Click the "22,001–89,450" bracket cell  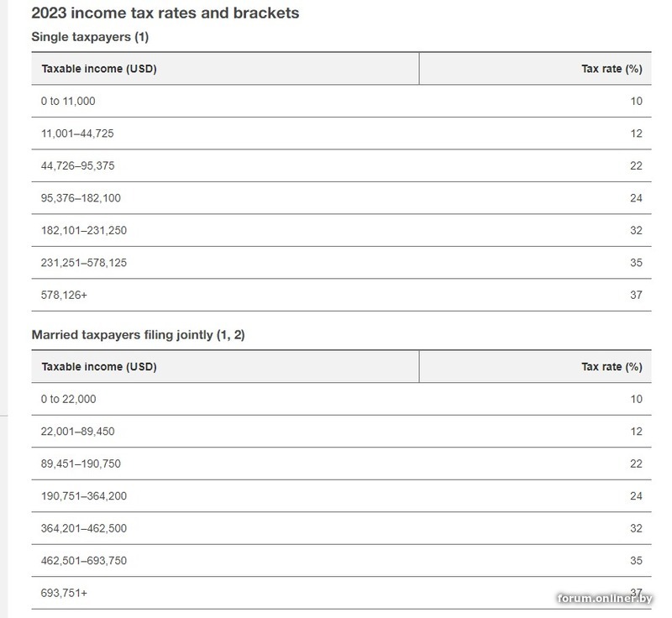[x=77, y=432]
